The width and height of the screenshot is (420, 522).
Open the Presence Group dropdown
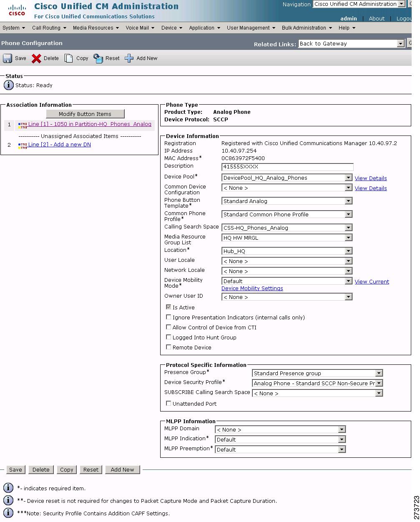coord(317,374)
